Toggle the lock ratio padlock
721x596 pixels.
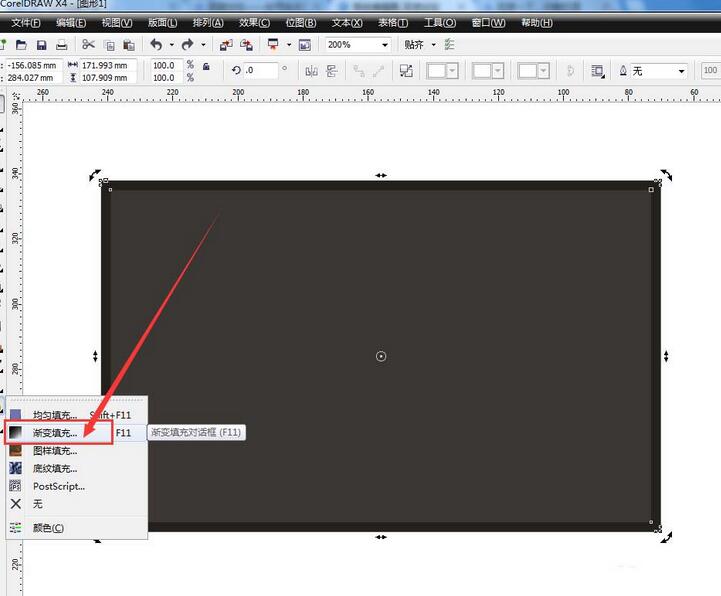206,66
